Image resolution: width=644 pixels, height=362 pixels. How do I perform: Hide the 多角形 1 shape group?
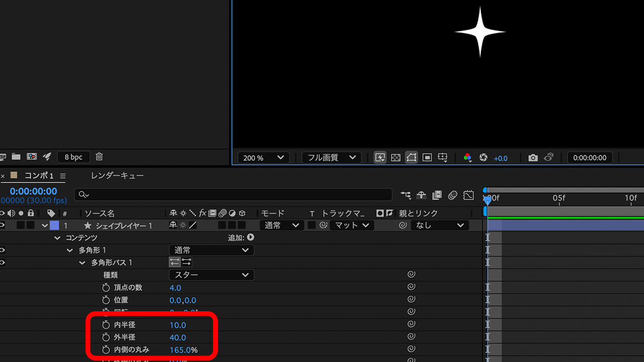click(2, 250)
